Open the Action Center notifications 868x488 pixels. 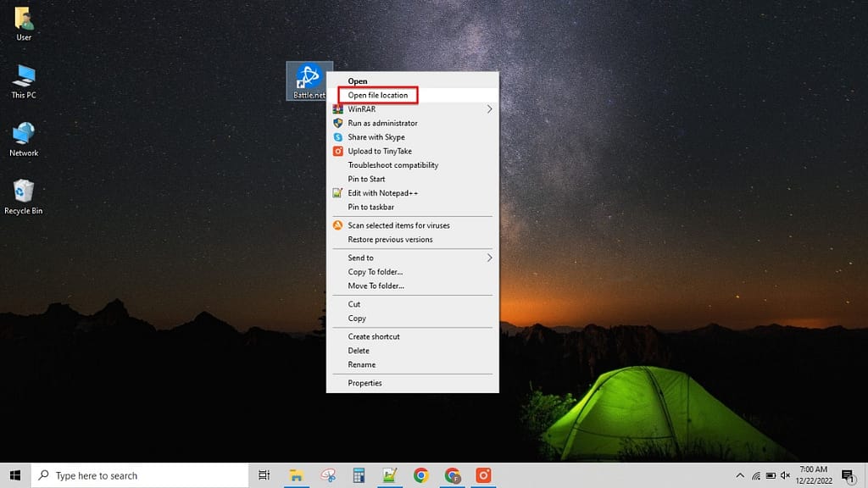848,475
